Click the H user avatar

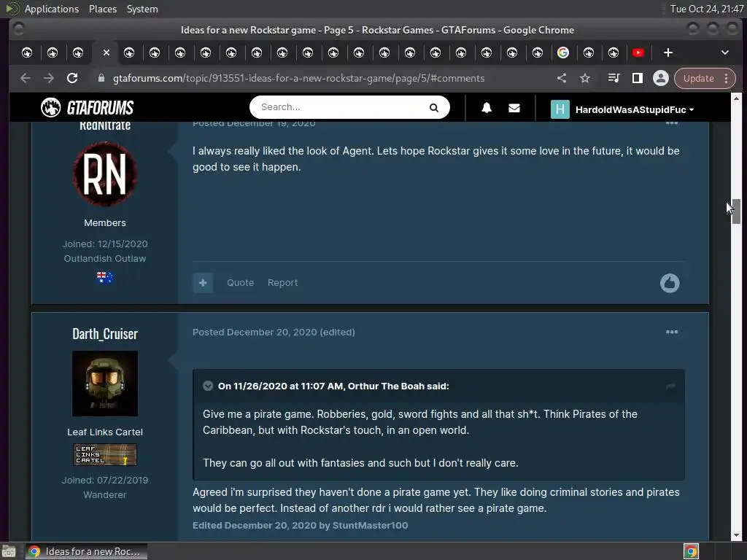click(560, 109)
